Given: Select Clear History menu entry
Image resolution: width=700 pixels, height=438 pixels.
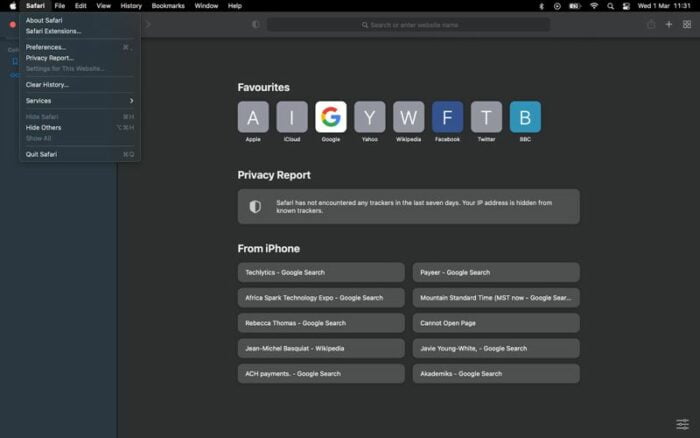Looking at the screenshot, I should coord(79,85).
